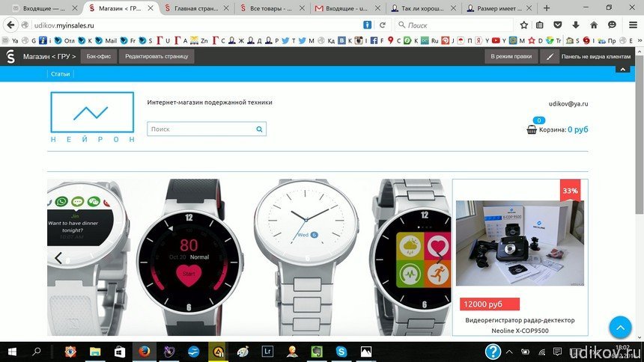Click Firefox bookmark star icon
Viewport: 644px width, 362px height.
point(524,25)
